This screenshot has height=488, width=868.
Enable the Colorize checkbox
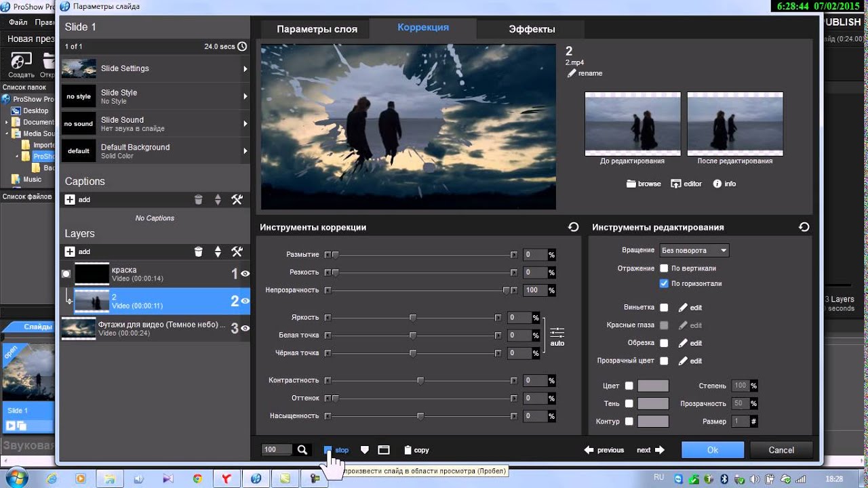click(629, 386)
